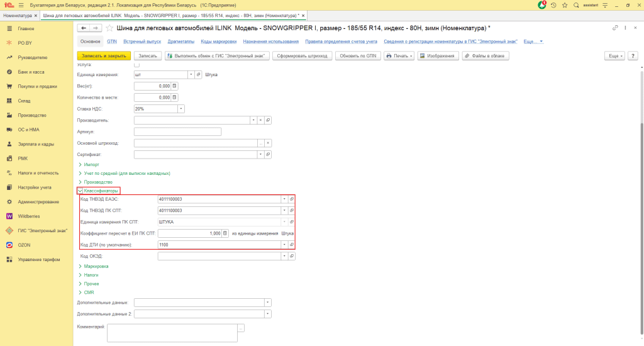Click into the Артикул input field

tap(177, 132)
